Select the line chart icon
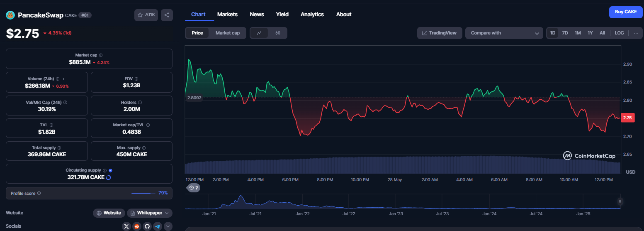This screenshot has width=644, height=231. (259, 33)
